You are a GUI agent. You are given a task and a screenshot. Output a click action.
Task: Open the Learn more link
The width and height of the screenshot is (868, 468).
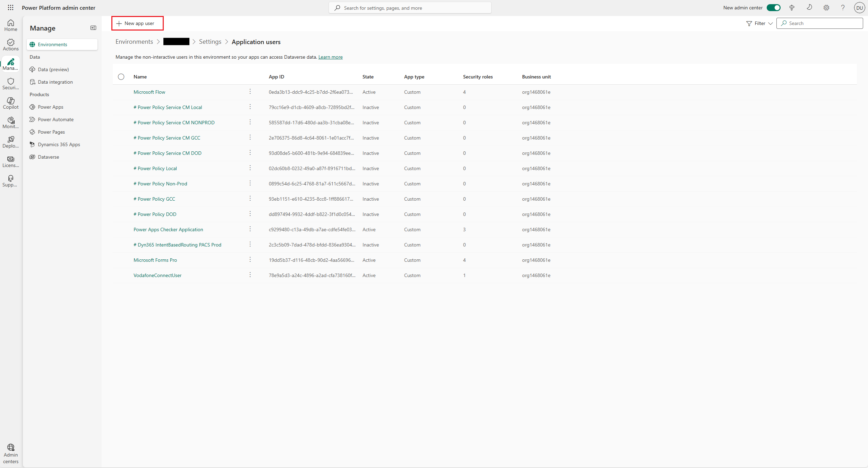pyautogui.click(x=330, y=57)
